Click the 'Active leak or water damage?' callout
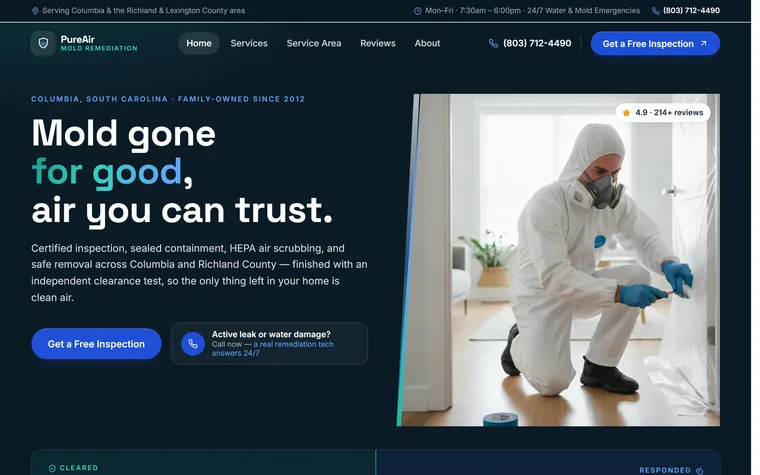 [269, 343]
